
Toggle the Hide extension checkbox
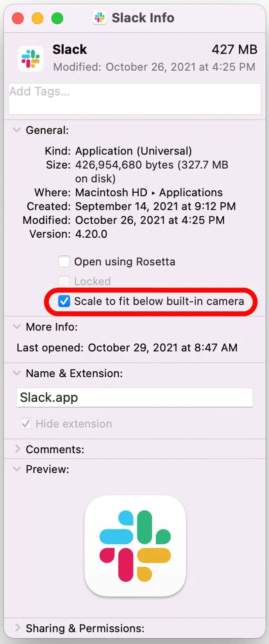(26, 423)
